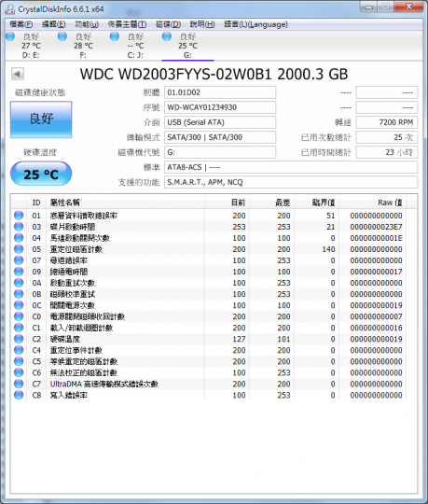
Task: Click status orb for attribute 04
Action: point(19,238)
